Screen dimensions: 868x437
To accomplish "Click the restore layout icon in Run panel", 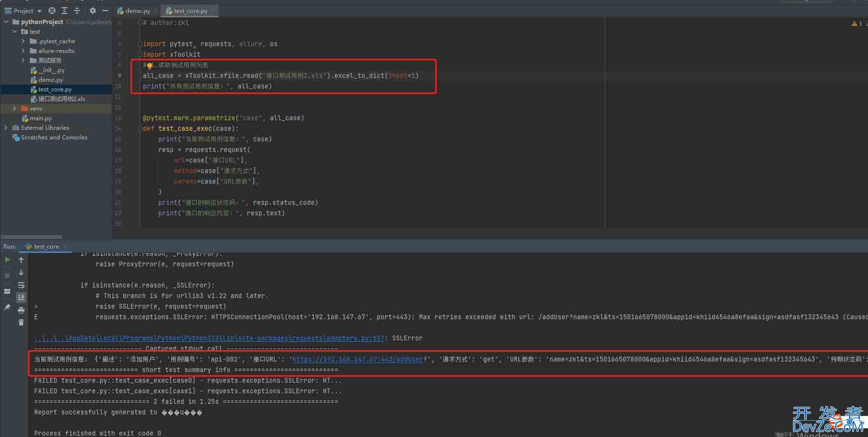I will 7,291.
